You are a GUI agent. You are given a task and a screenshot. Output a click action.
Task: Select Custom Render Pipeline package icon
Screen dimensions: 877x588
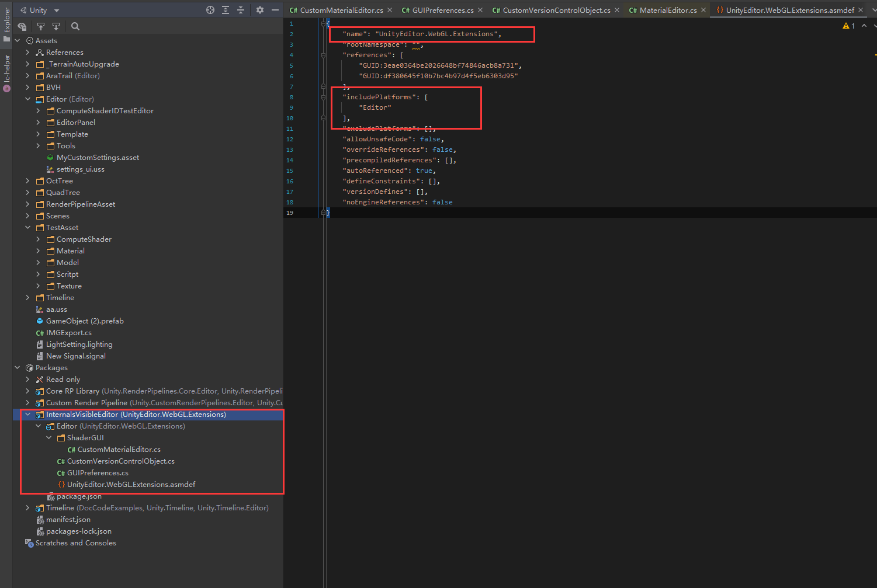(x=40, y=403)
